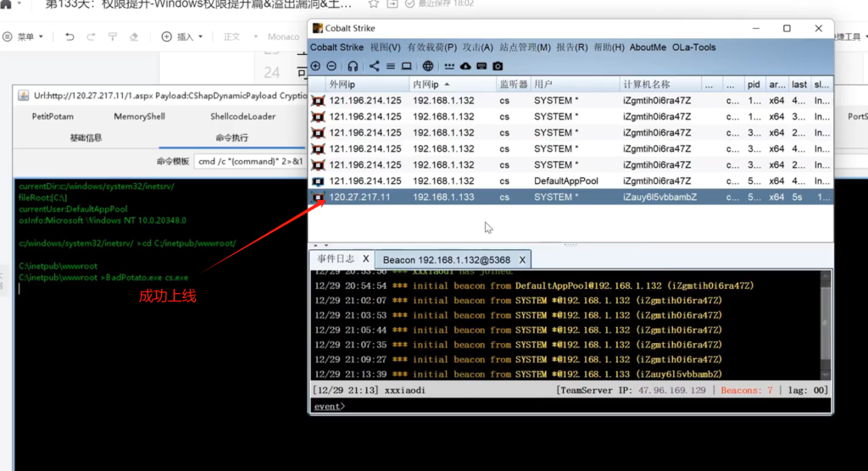Click the plus connect icon in Cobalt Strike toolbar
The width and height of the screenshot is (868, 471).
pyautogui.click(x=315, y=66)
